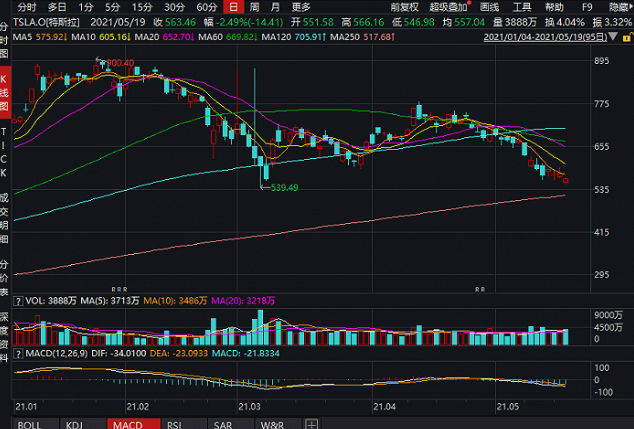
Task: Open 分时图 in left sidebar
Action: [x=4, y=40]
